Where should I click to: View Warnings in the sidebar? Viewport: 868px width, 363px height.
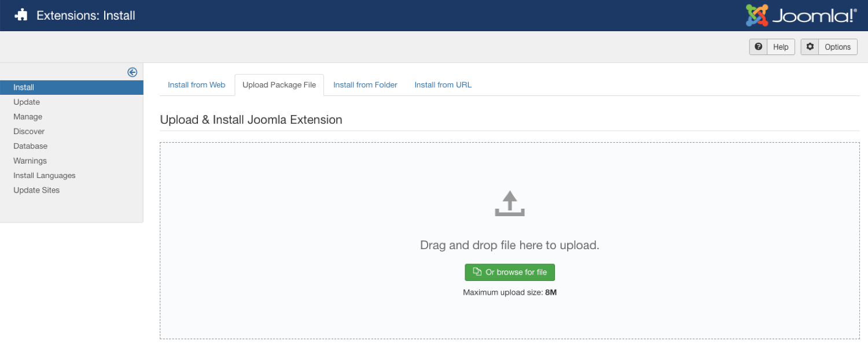pos(30,161)
